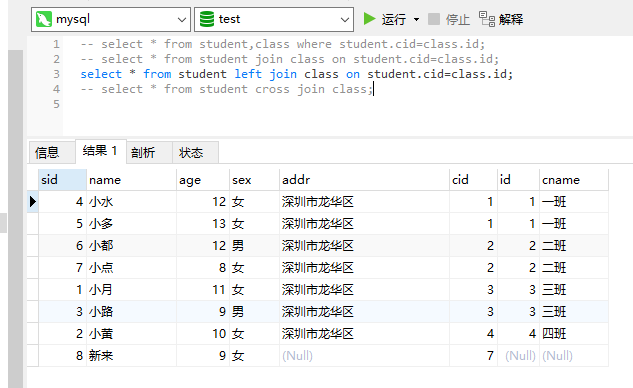The height and width of the screenshot is (388, 633).
Task: Select the name cell 小多
Action: click(x=131, y=223)
